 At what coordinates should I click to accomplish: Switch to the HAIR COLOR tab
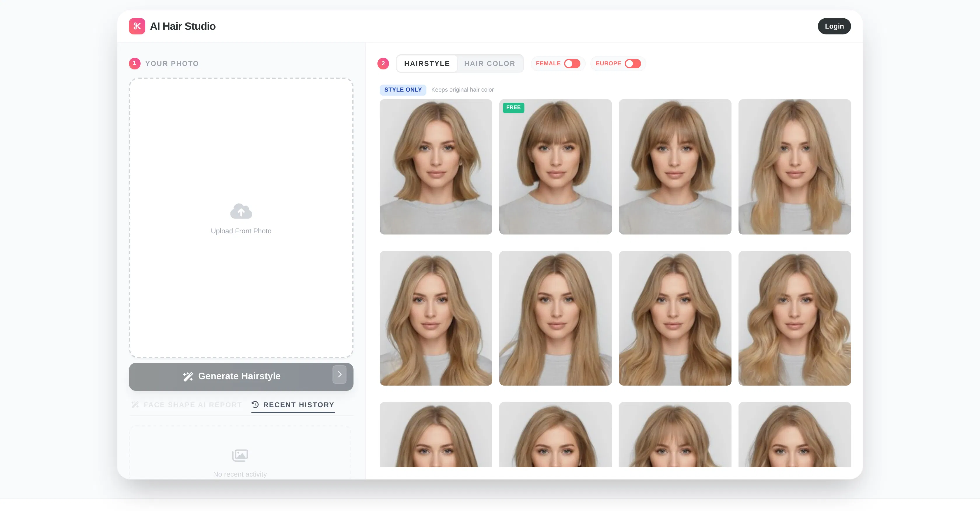490,64
